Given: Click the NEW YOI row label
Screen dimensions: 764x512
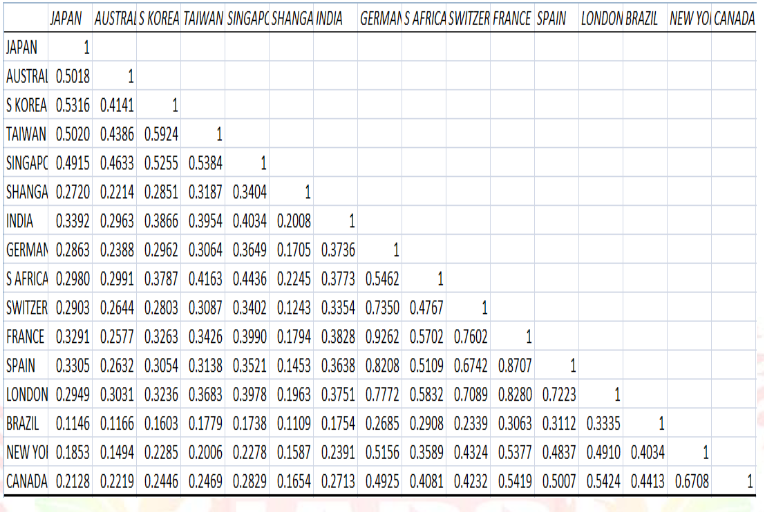Looking at the screenshot, I should tap(26, 453).
